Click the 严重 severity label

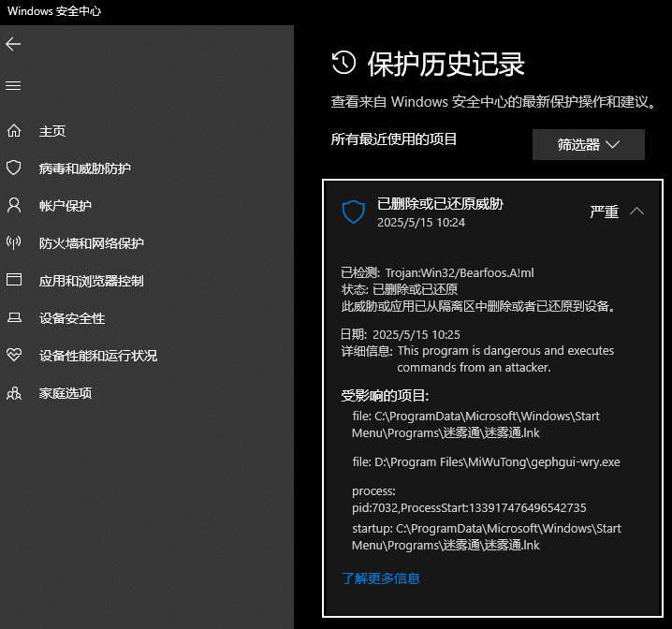pos(605,212)
